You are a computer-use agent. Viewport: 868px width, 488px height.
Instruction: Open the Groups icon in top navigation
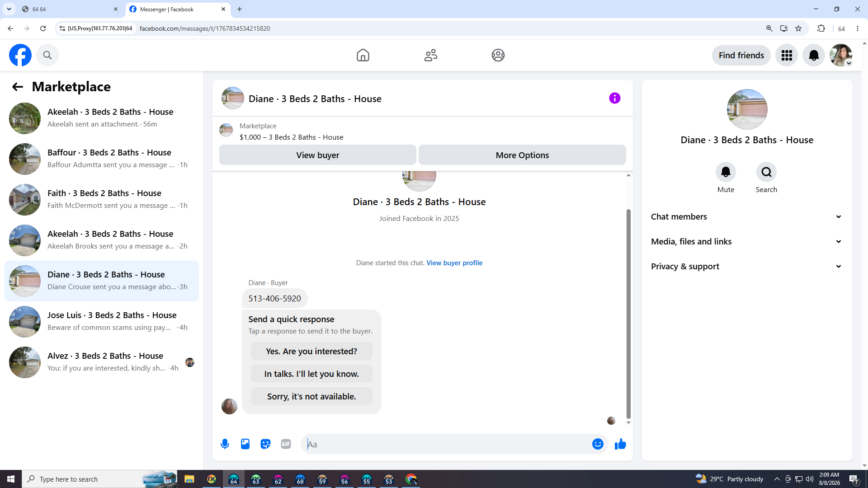coord(498,55)
